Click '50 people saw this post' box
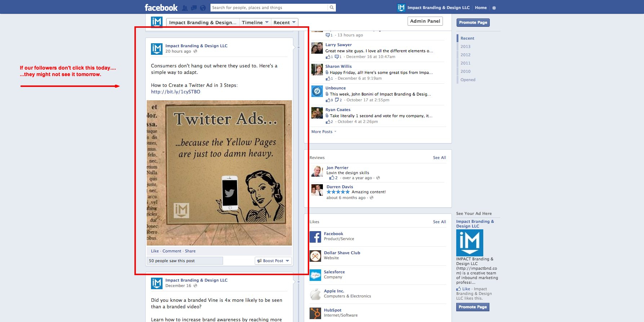 [185, 261]
